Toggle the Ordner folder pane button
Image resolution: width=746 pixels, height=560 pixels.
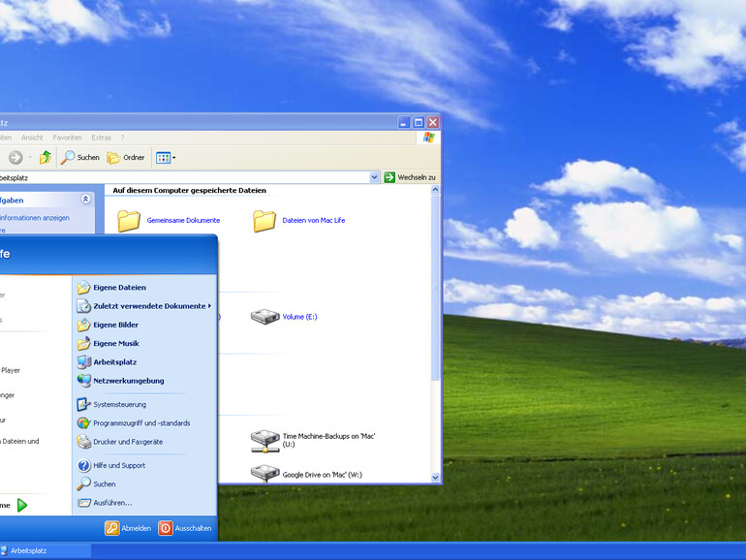[x=126, y=158]
